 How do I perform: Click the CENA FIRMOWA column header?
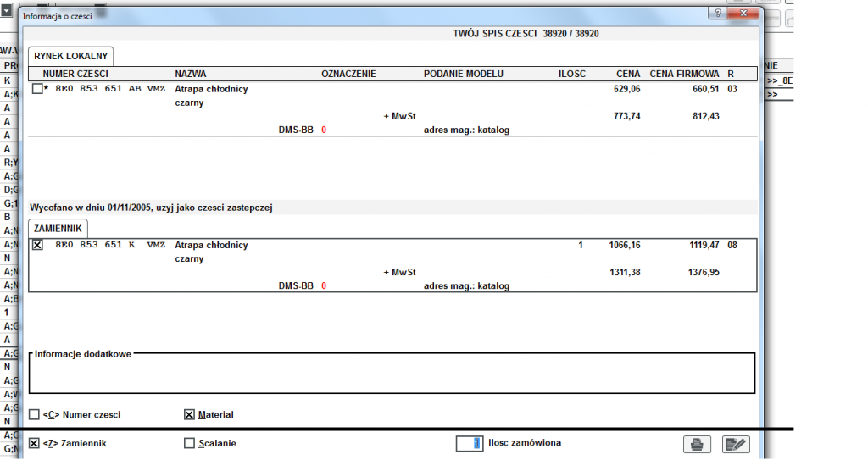(x=684, y=74)
